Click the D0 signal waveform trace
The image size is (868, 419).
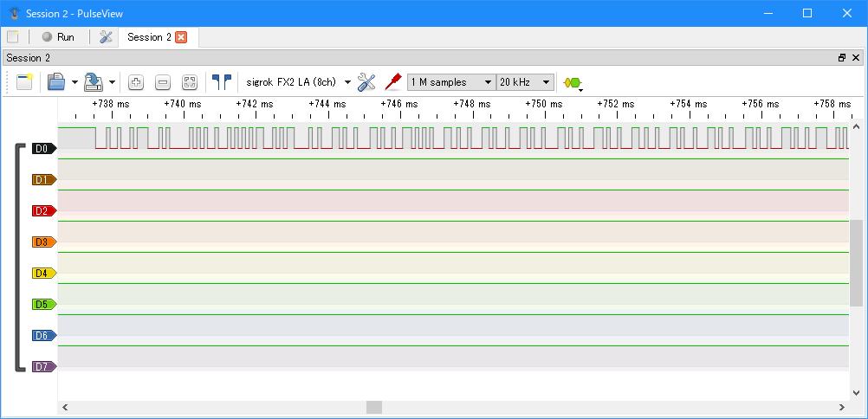coord(453,138)
